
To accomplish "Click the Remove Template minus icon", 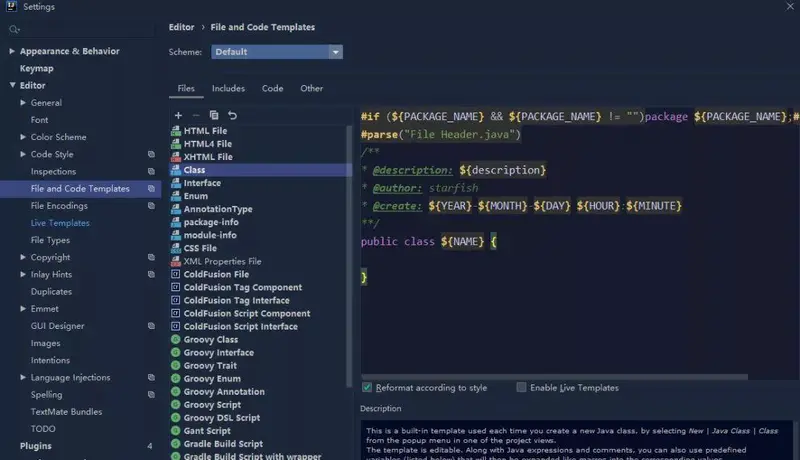I will pos(196,115).
